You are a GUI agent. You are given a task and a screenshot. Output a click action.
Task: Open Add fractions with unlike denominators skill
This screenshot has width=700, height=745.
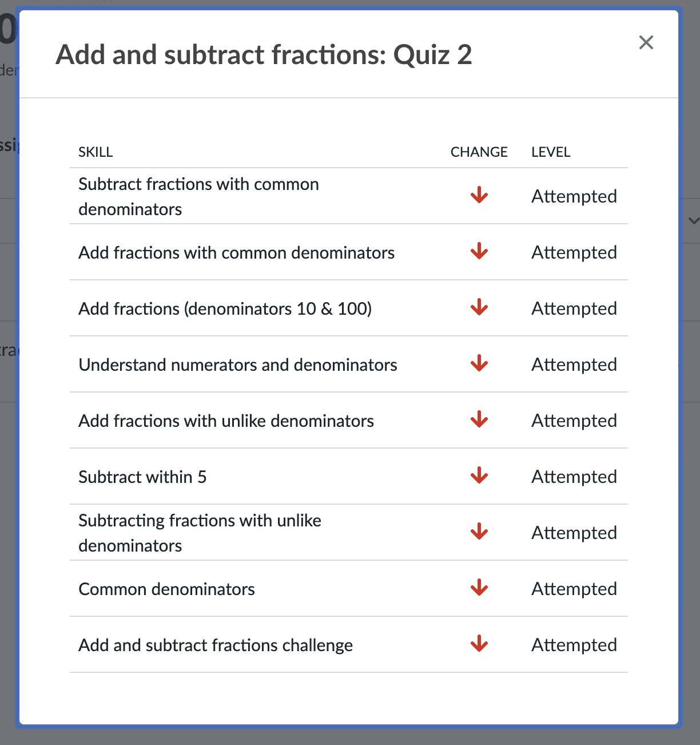[x=226, y=421]
